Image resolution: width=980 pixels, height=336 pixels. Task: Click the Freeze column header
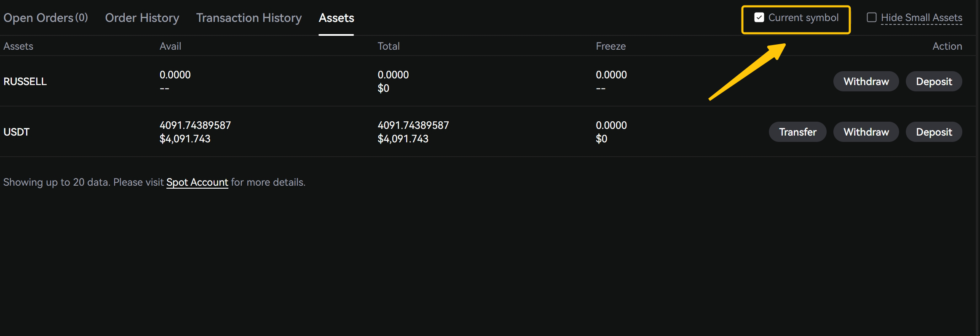(610, 46)
